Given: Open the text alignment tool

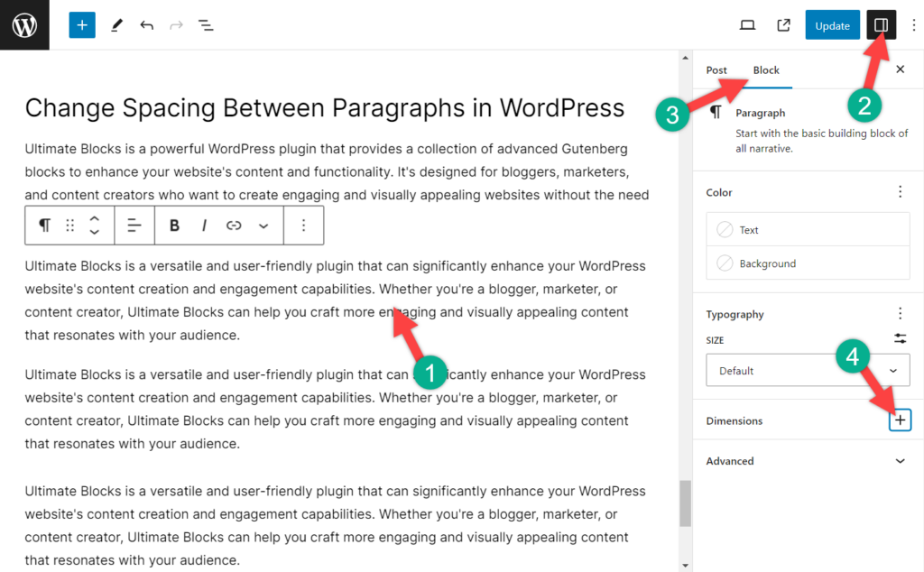Looking at the screenshot, I should tap(134, 225).
